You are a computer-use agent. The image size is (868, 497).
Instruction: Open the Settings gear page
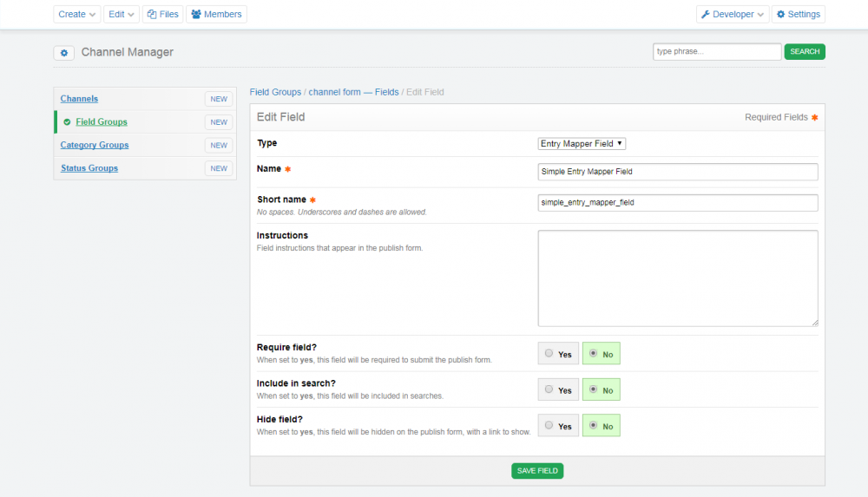pyautogui.click(x=799, y=14)
